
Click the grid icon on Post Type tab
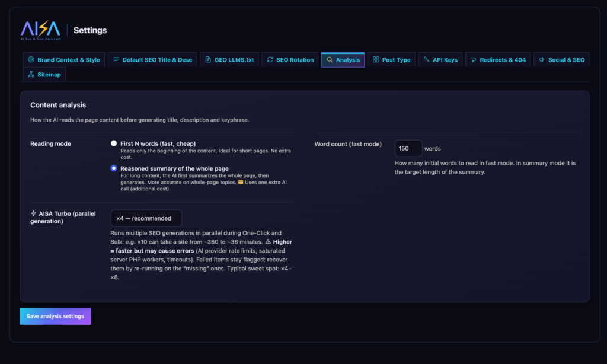(x=376, y=60)
